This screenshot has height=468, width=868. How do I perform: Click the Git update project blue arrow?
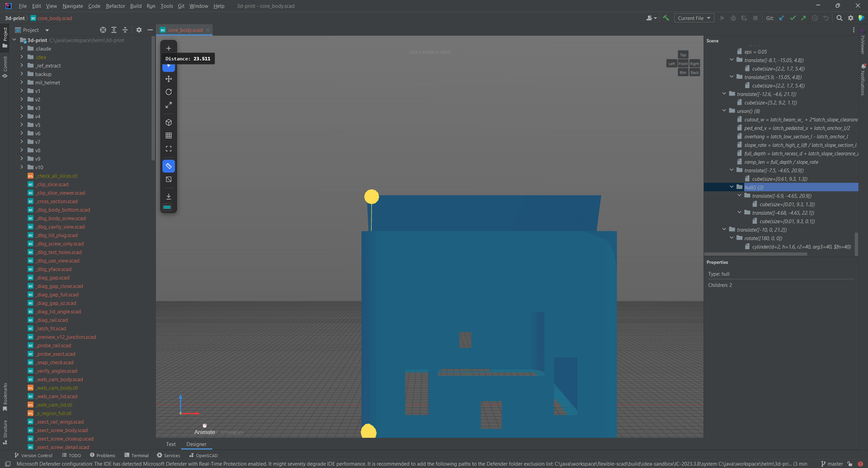pos(782,18)
